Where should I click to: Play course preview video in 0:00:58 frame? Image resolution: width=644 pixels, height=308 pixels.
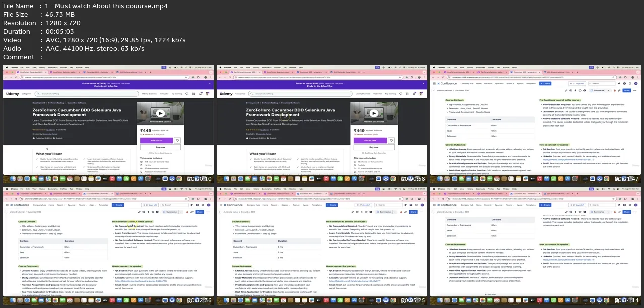coord(374,113)
